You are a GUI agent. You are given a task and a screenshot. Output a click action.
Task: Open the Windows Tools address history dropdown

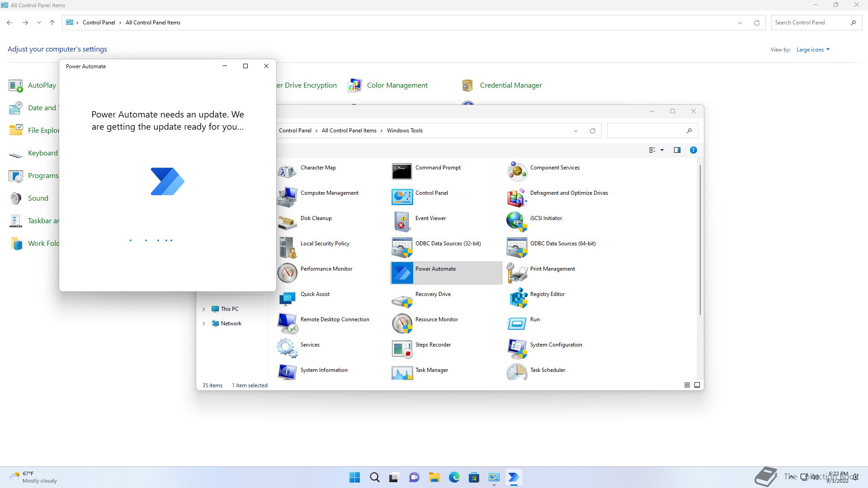point(576,131)
